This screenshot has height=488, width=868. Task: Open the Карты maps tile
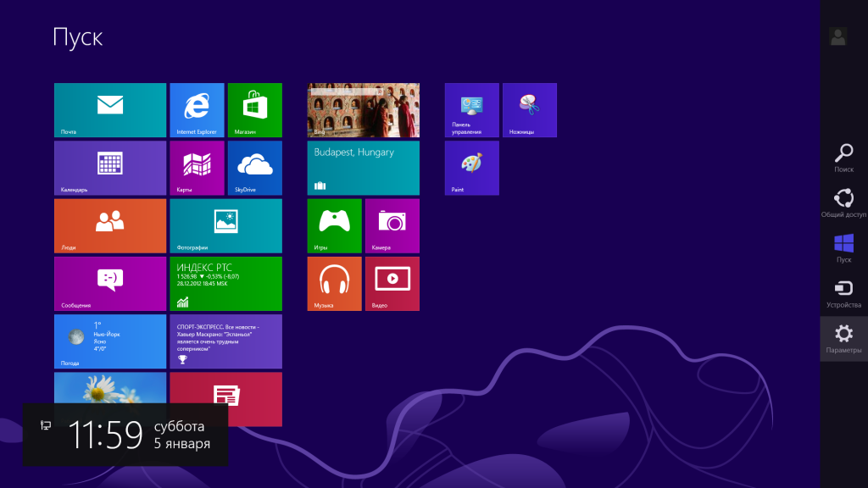[x=197, y=168]
